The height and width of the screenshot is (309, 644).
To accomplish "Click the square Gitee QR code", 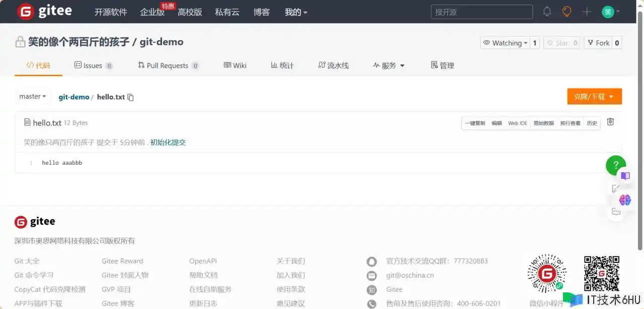I will point(601,273).
